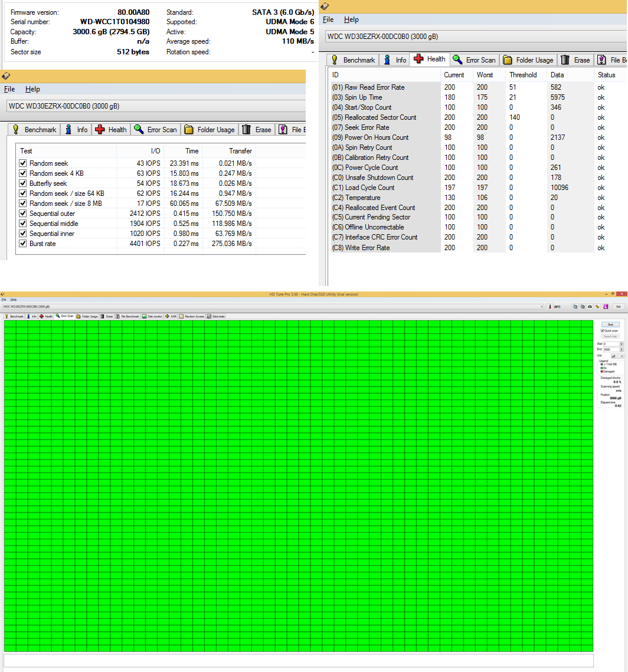Click the copy to clipboard toolbar icon
628x672 pixels.
click(575, 307)
